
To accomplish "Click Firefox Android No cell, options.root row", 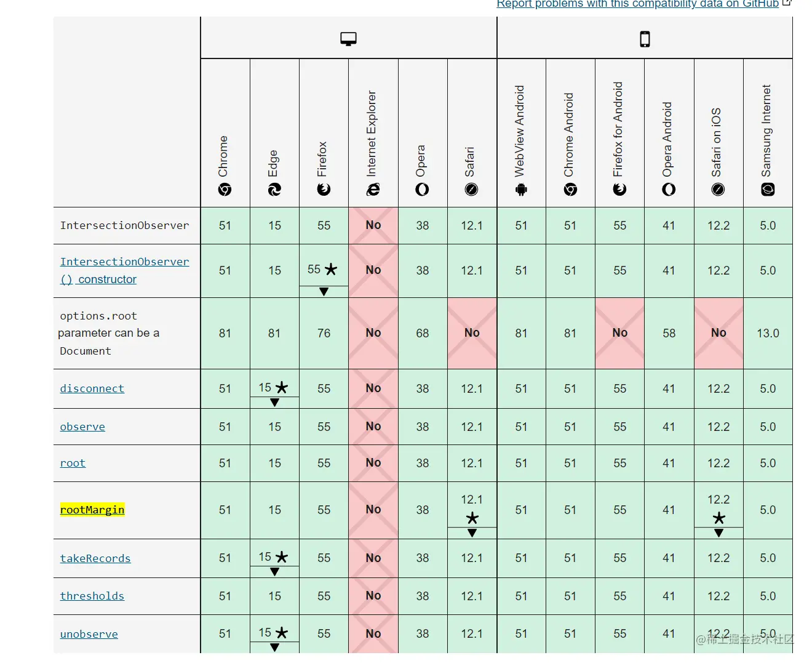I will tap(619, 333).
